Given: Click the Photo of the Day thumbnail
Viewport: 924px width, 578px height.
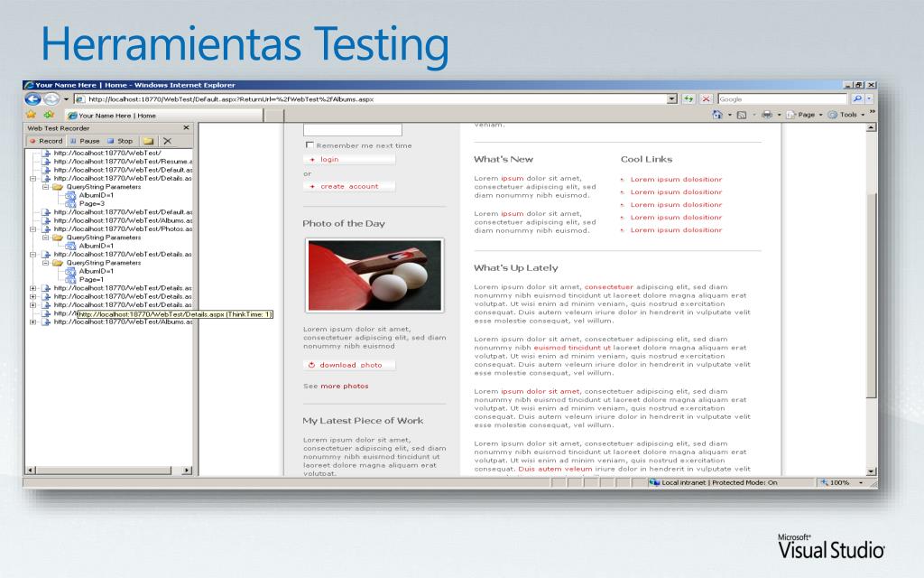Looking at the screenshot, I should click(x=374, y=275).
